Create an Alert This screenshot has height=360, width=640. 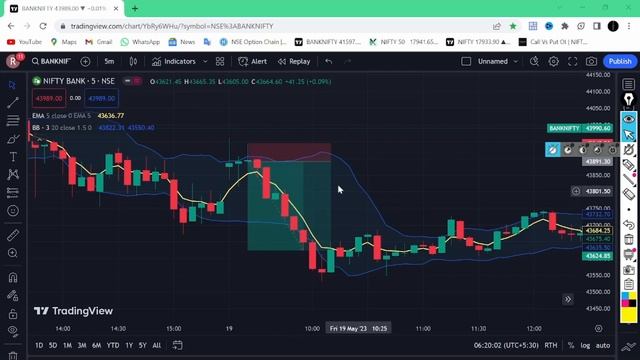[252, 61]
